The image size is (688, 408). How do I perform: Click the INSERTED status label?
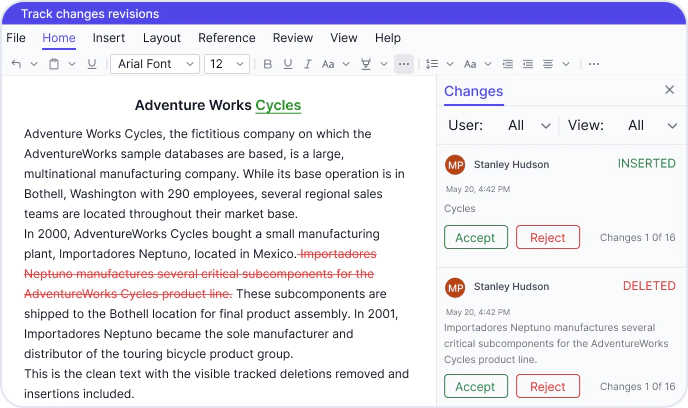click(x=647, y=164)
